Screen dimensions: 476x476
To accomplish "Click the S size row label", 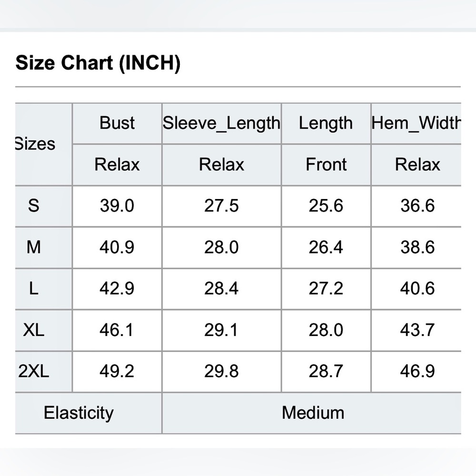I will tap(34, 206).
